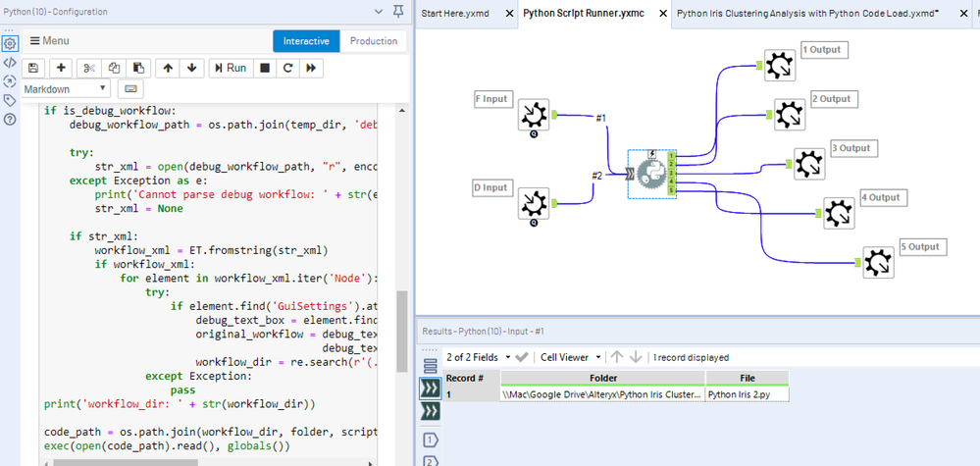Stop the kernel with square icon
The image size is (980, 466).
point(263,68)
